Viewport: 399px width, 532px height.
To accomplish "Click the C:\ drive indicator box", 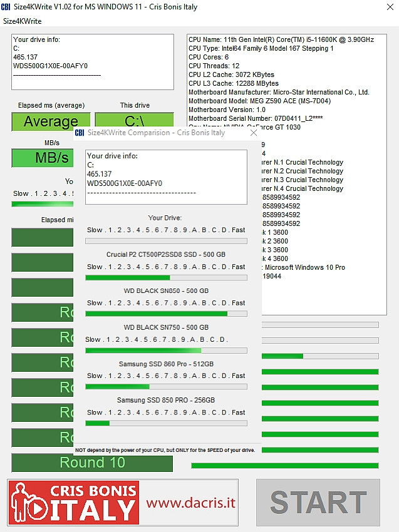I will [x=135, y=121].
